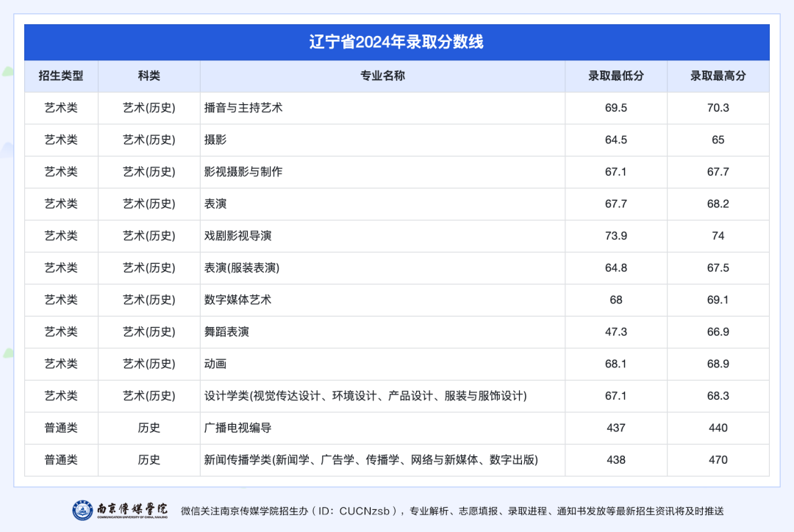Click 普通类 in the 广播电视编导 row
The image size is (794, 532).
(x=61, y=428)
